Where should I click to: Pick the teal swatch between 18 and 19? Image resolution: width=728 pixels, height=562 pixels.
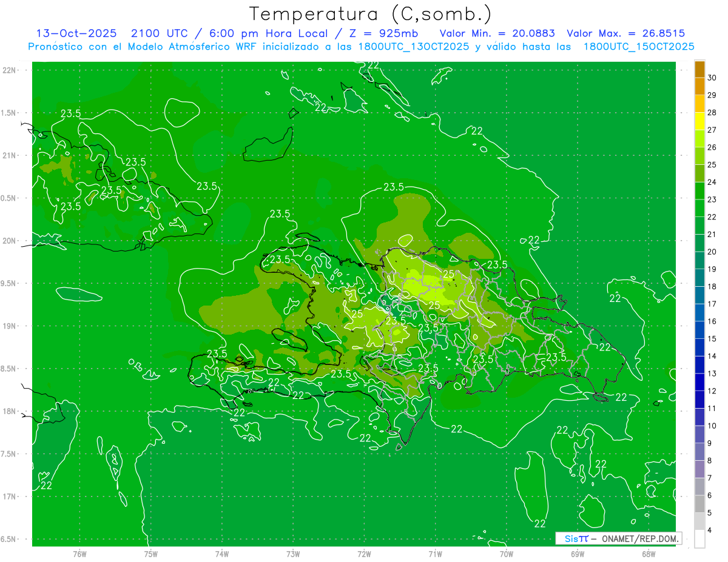(699, 278)
